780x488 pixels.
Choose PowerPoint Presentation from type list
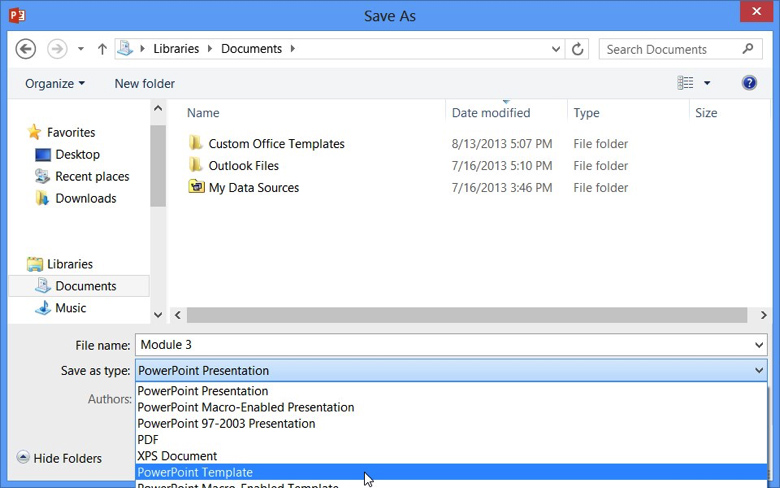[x=451, y=391]
